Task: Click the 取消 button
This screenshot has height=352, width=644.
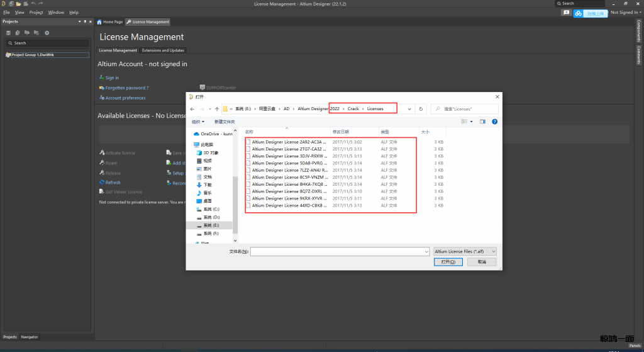Action: pos(482,261)
